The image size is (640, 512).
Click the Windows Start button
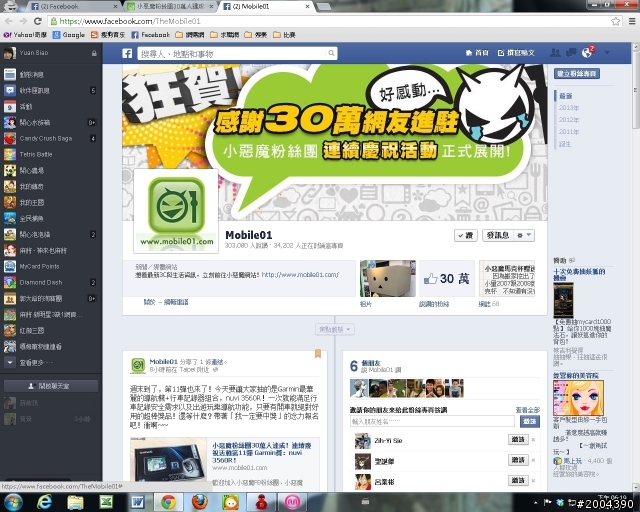13,502
